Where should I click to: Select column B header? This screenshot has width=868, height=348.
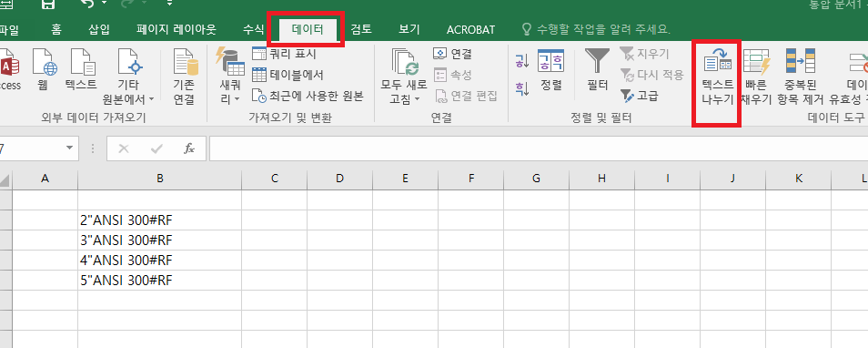click(x=159, y=179)
